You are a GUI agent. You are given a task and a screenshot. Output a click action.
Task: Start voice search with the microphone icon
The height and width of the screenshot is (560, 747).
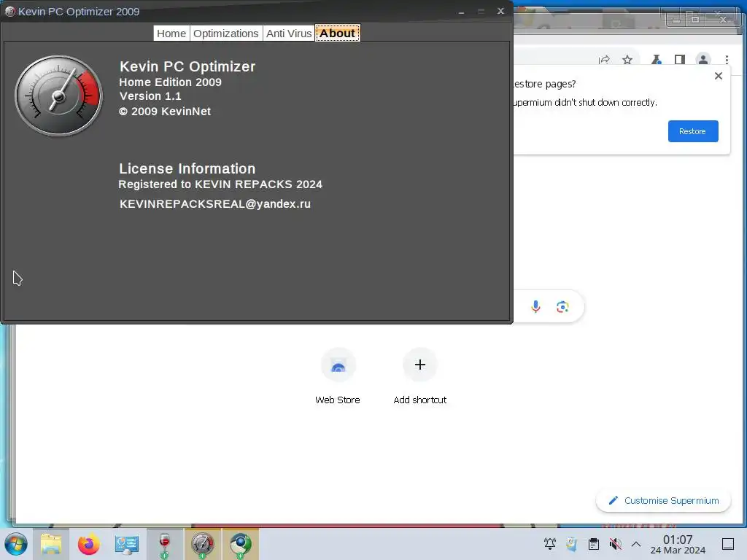pyautogui.click(x=535, y=307)
